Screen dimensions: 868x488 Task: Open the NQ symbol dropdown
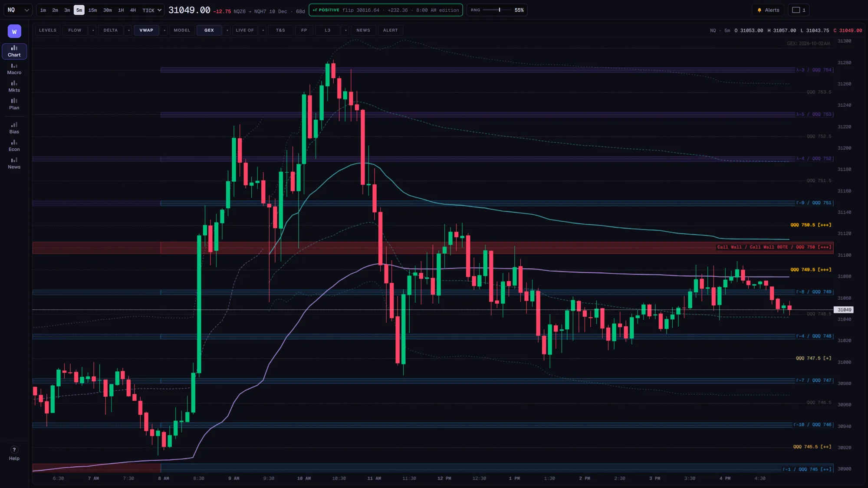click(x=18, y=10)
